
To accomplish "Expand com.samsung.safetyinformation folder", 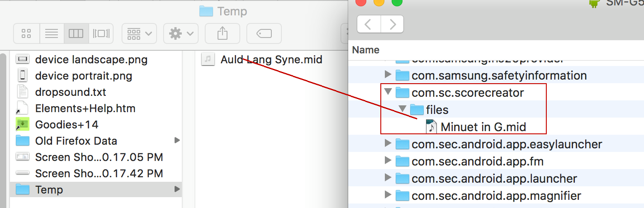I will pyautogui.click(x=388, y=75).
